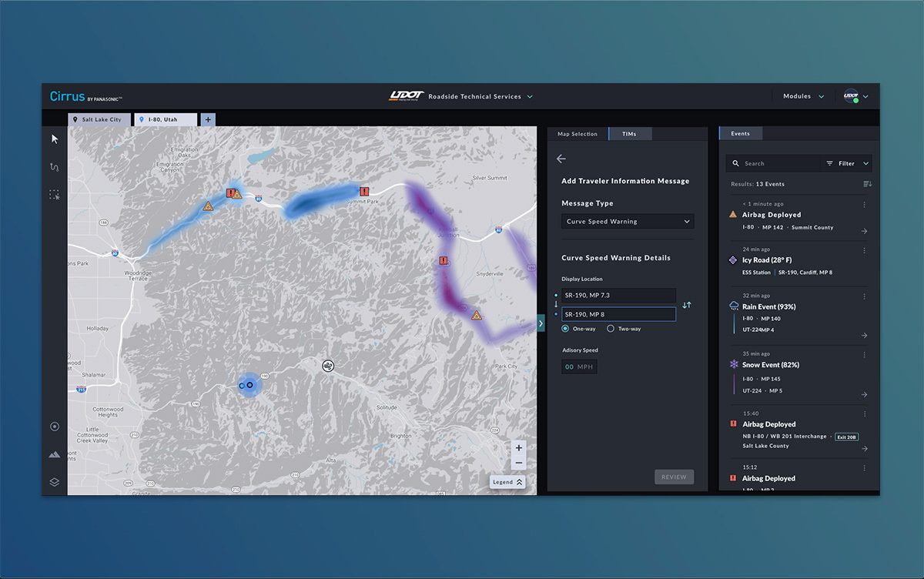Screen dimensions: 924x579
Task: Click the search magnifier icon
Action: pyautogui.click(x=736, y=163)
